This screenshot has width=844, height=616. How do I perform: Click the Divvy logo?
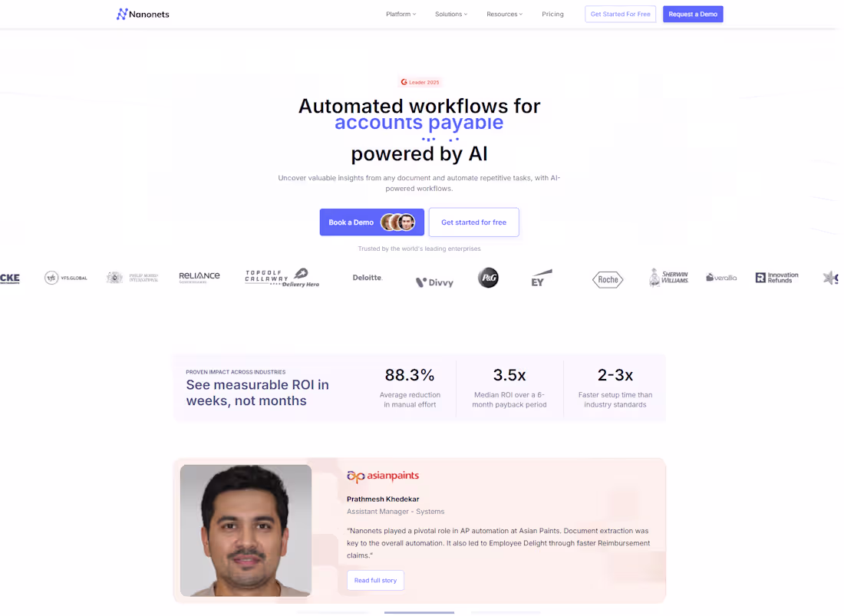pos(435,282)
